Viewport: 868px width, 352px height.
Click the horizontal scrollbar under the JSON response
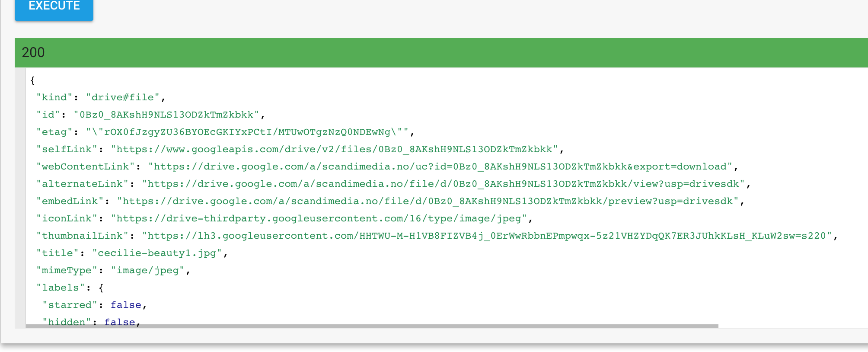tap(372, 326)
